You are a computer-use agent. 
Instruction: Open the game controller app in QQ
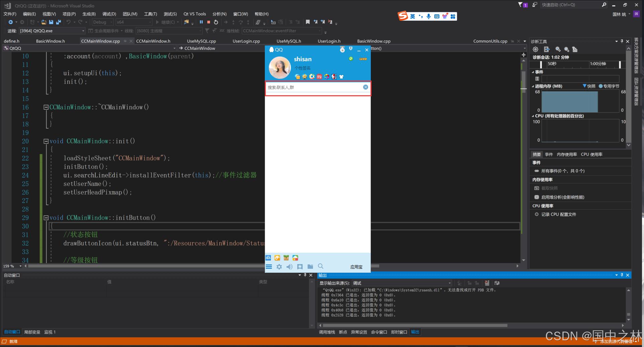click(x=277, y=258)
